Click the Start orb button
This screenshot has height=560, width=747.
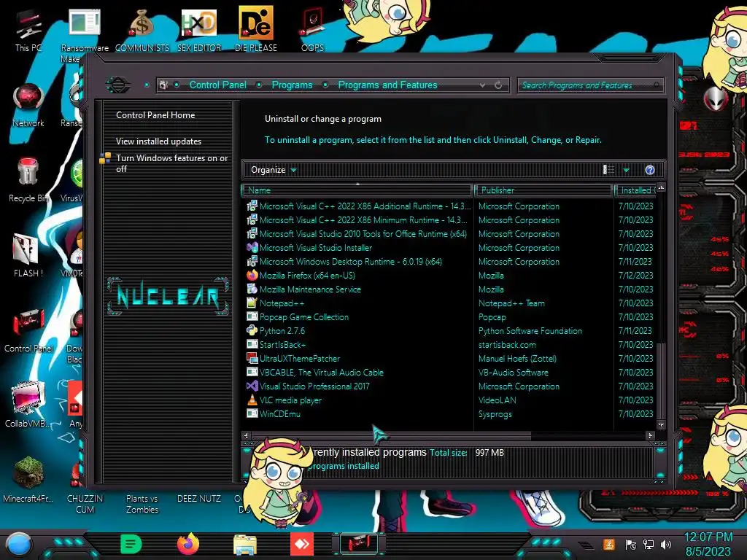pos(19,544)
